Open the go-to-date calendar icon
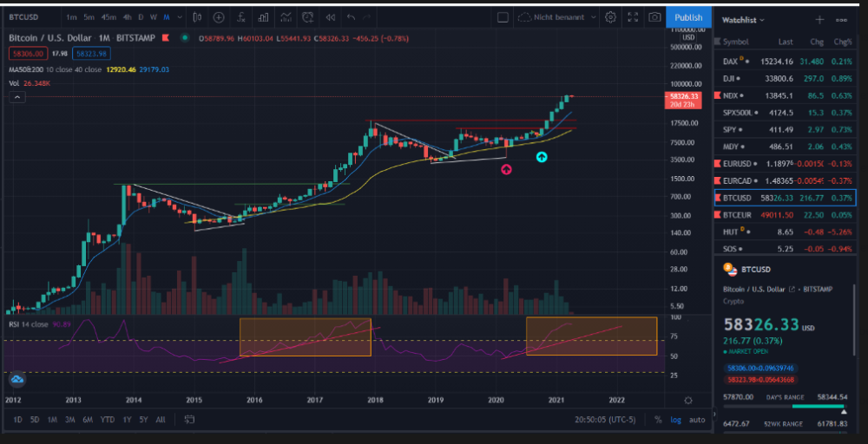 pyautogui.click(x=189, y=419)
